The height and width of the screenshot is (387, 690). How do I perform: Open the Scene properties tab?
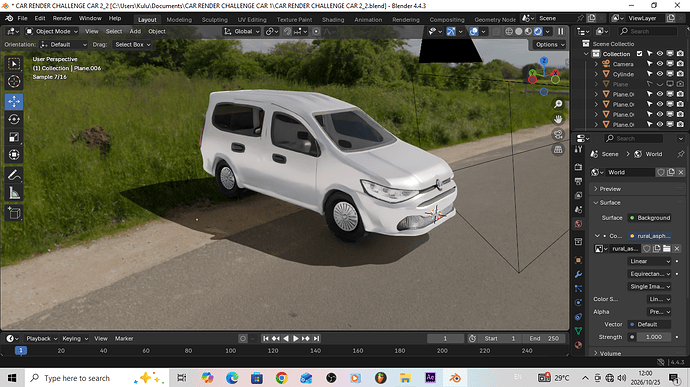[578, 210]
